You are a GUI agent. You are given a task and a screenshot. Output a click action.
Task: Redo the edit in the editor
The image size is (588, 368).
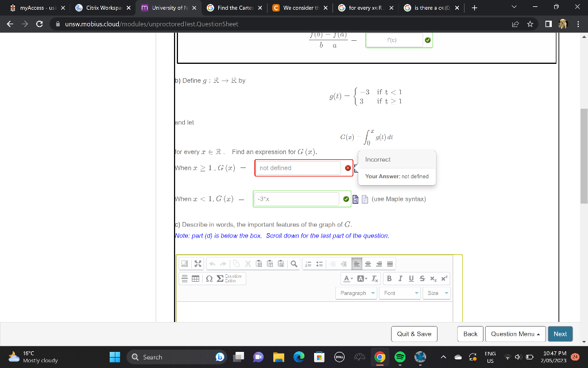pyautogui.click(x=223, y=264)
